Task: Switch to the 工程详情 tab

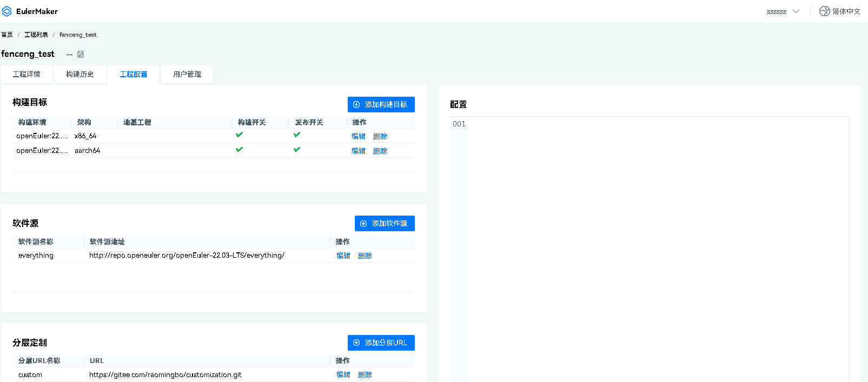Action: click(x=26, y=75)
